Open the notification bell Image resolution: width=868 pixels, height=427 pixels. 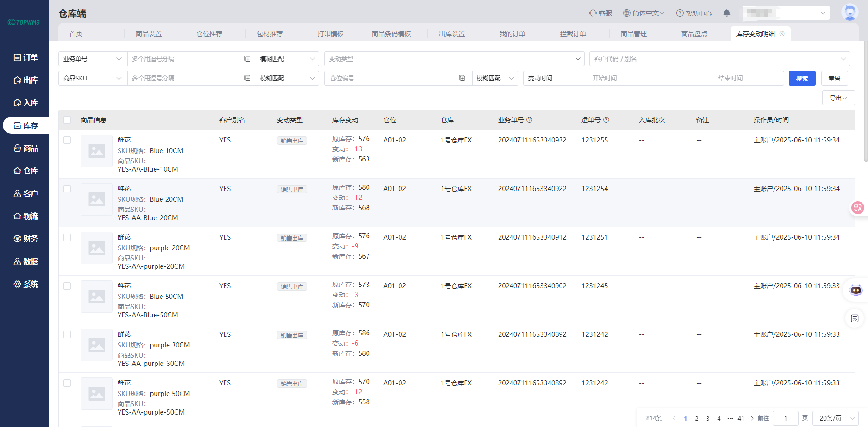coord(727,13)
